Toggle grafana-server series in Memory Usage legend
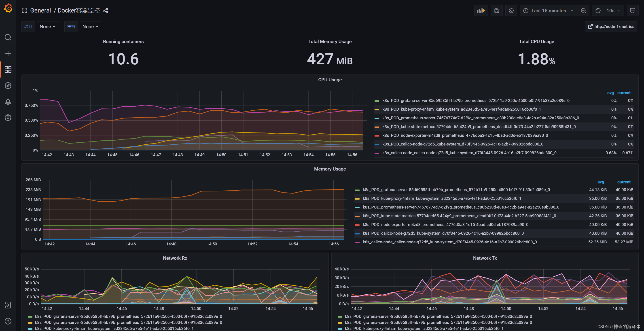Image resolution: width=644 pixels, height=331 pixels. click(456, 190)
